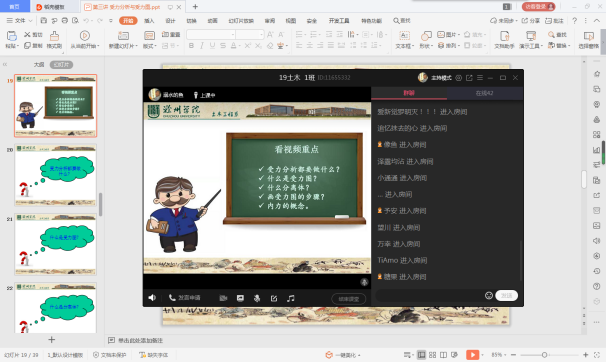Open the hamburger menu in classroom title bar

point(480,78)
